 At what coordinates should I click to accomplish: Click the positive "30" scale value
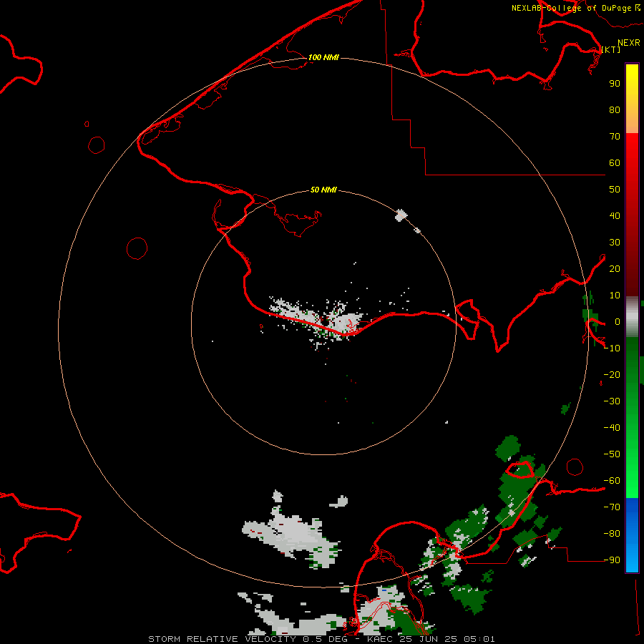(615, 243)
